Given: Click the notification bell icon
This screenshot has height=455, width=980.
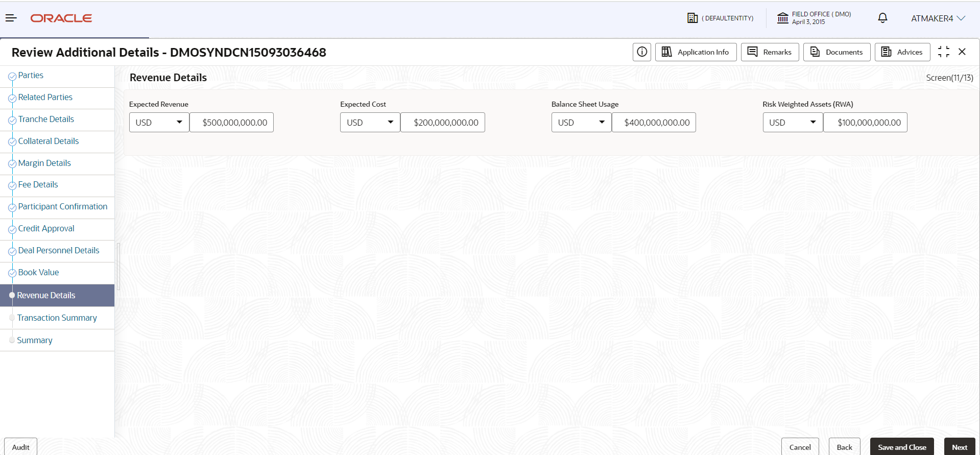Looking at the screenshot, I should point(882,18).
